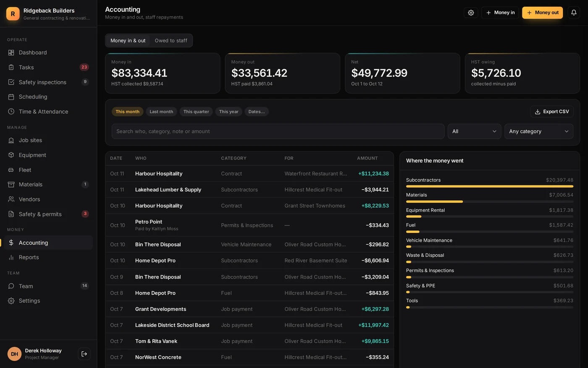
Task: Click the Reports bar chart icon
Action: (x=11, y=257)
